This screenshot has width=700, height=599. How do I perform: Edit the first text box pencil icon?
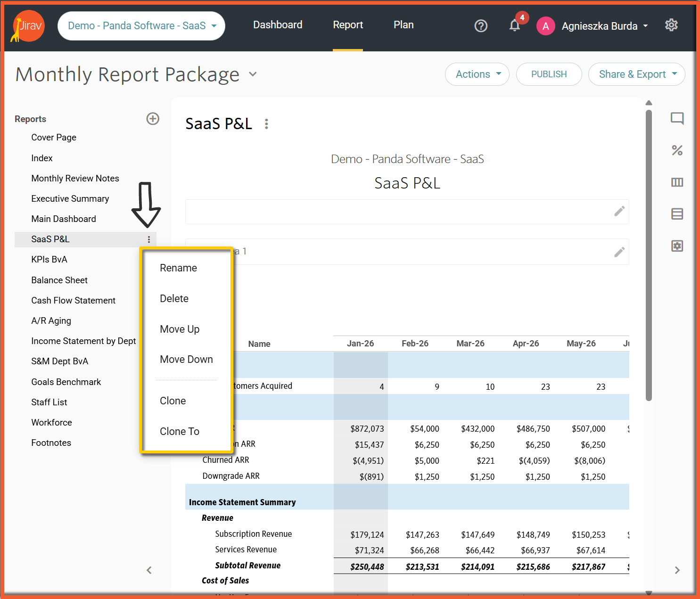619,212
